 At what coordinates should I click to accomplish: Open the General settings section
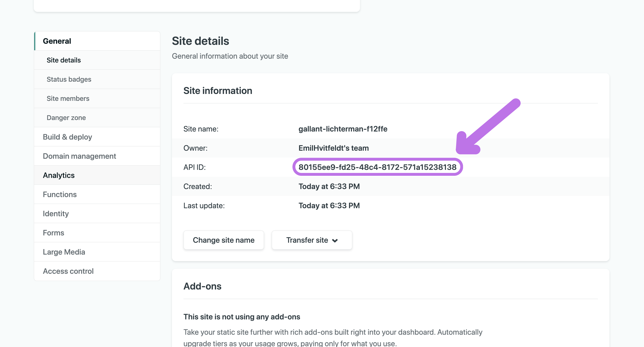coord(97,41)
